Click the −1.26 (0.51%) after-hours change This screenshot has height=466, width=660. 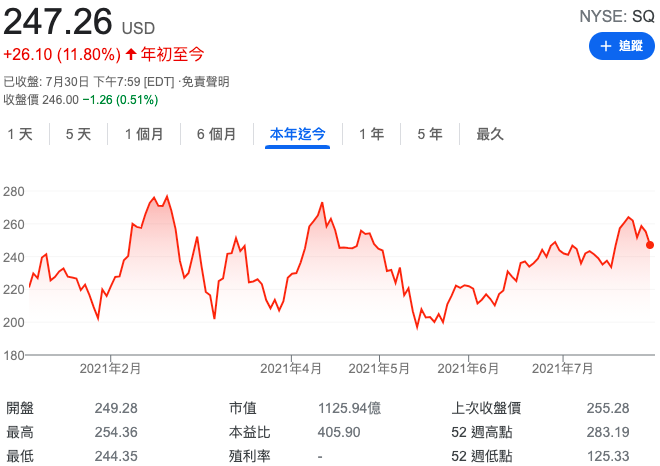120,100
